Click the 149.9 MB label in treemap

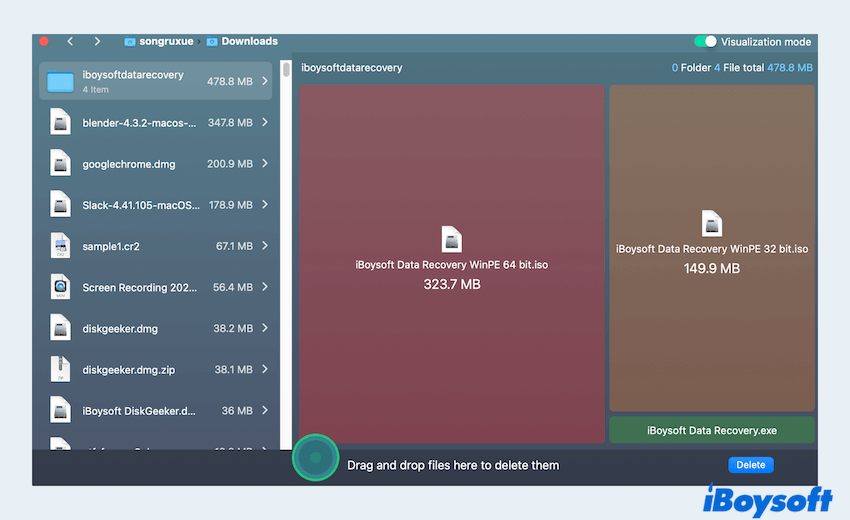pos(712,268)
